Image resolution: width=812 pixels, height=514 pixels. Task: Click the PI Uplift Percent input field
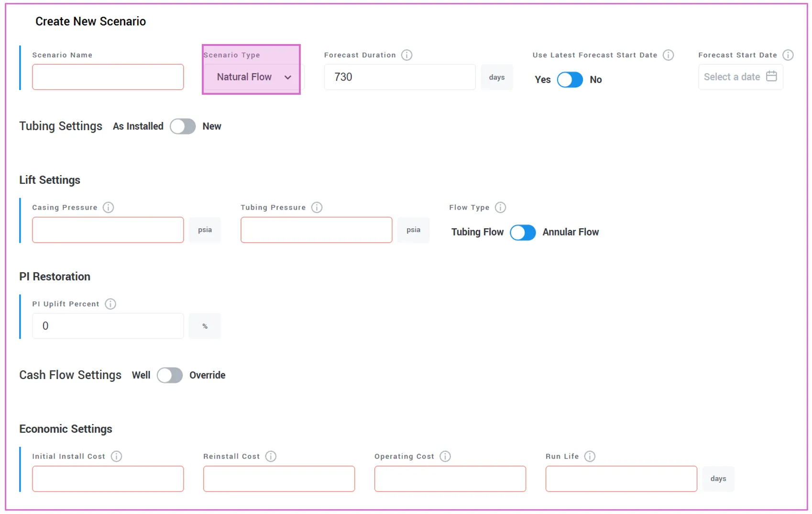(x=108, y=326)
